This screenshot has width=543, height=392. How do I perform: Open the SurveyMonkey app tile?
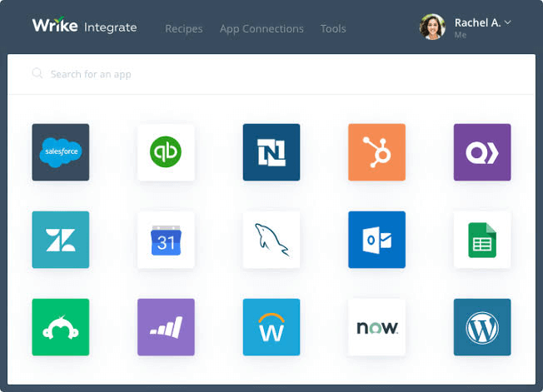pyautogui.click(x=61, y=327)
